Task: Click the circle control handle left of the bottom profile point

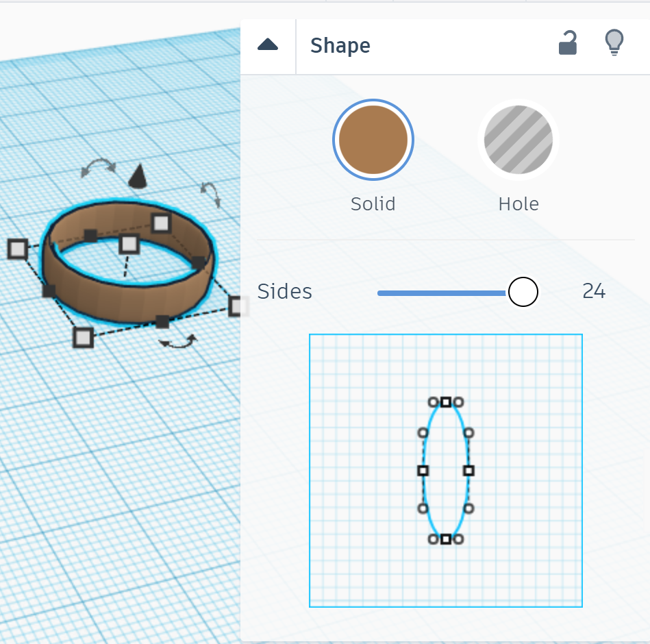Action: 433,539
